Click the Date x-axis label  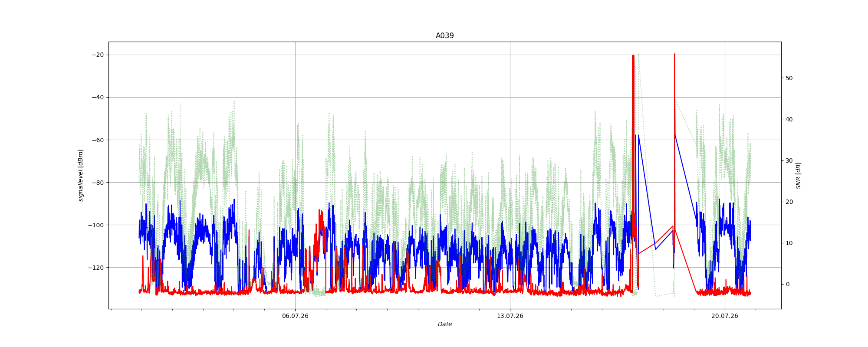[444, 324]
